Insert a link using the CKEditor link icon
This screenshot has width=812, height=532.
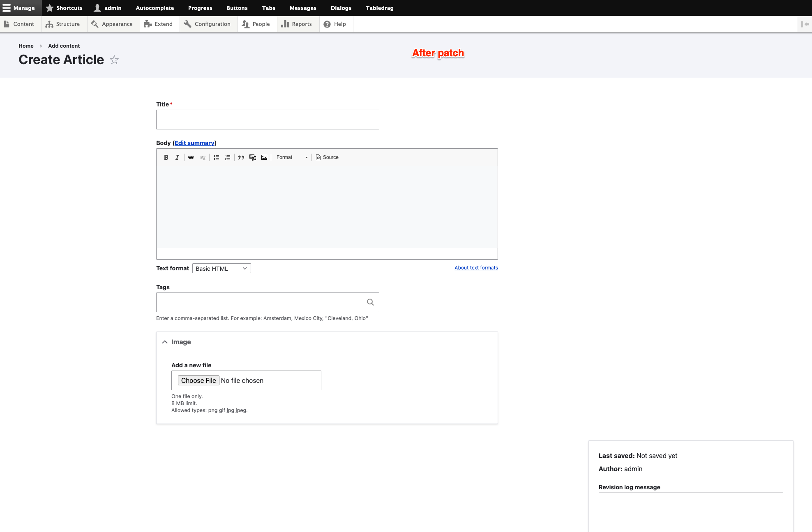[x=191, y=157]
